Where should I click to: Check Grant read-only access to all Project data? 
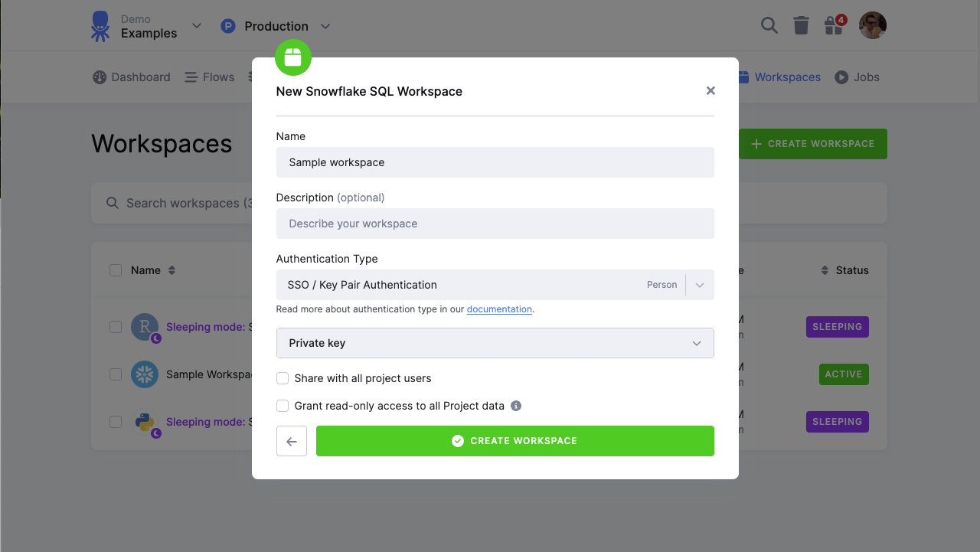click(x=283, y=406)
